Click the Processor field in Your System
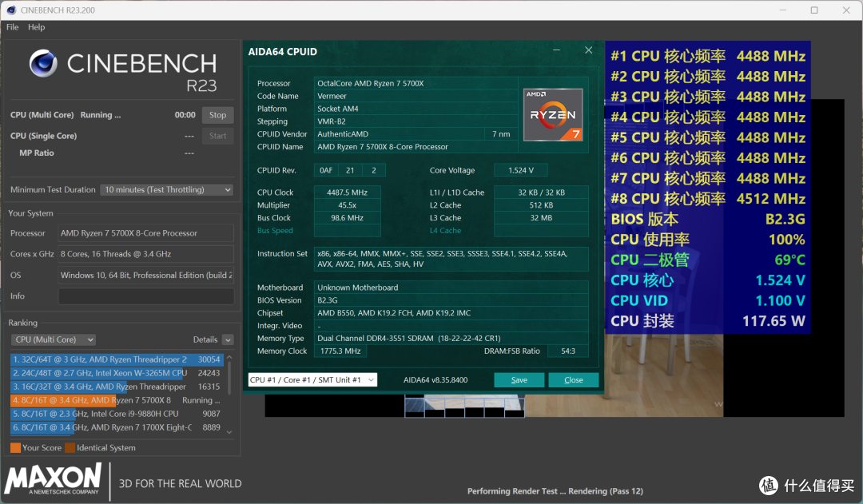Image resolution: width=863 pixels, height=504 pixels. (x=146, y=233)
